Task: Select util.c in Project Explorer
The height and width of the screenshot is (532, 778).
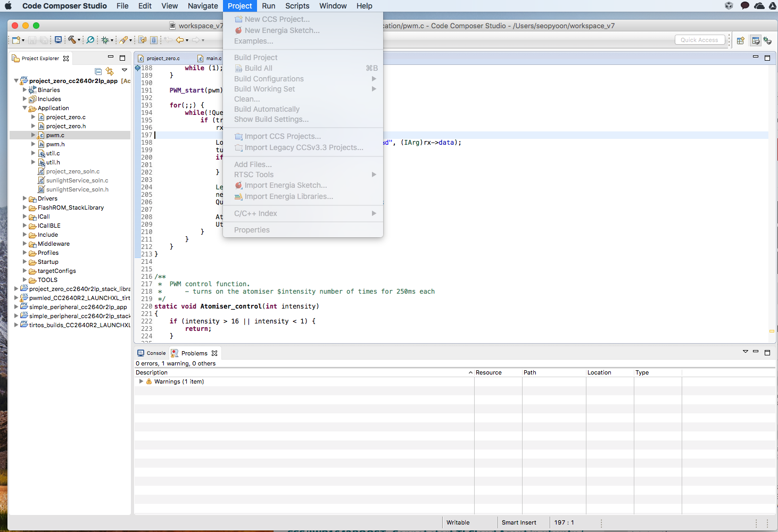Action: [x=53, y=153]
